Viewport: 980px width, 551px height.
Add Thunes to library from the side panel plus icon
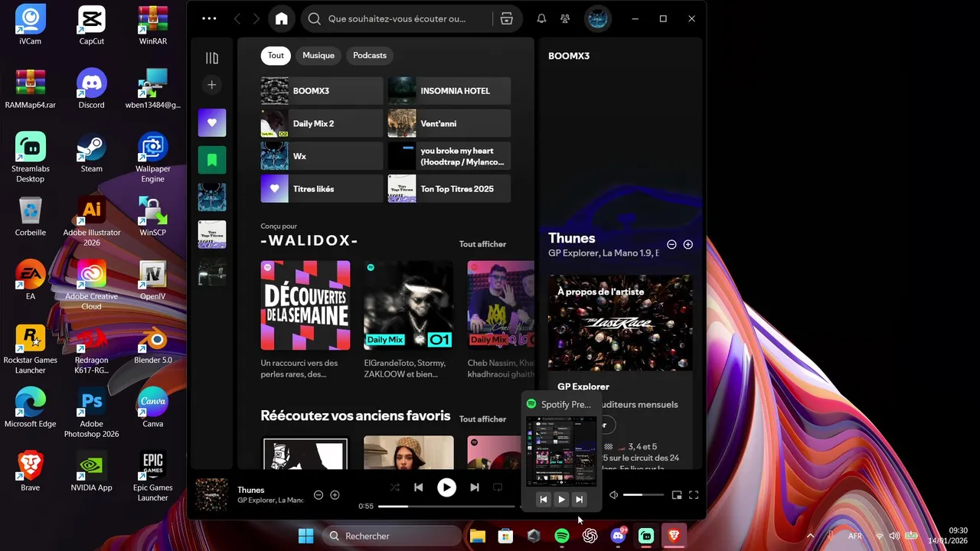coord(688,245)
